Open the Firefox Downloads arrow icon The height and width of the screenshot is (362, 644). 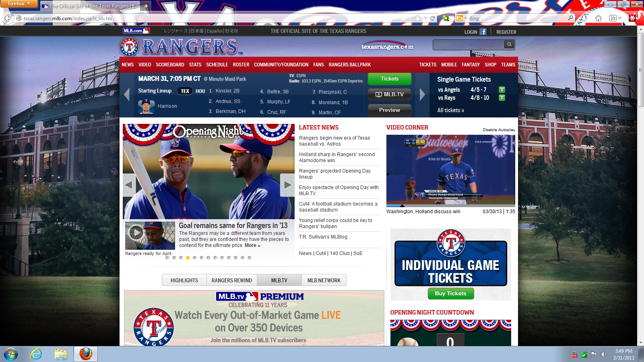pos(584,18)
